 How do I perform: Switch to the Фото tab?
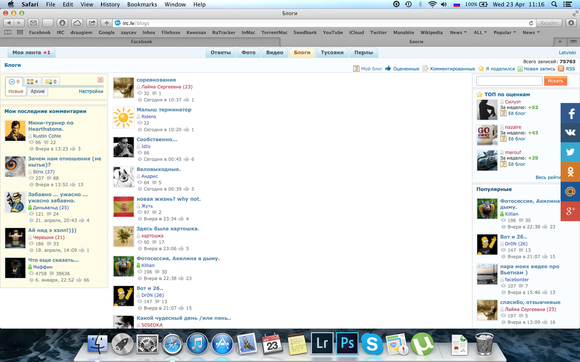(x=249, y=53)
